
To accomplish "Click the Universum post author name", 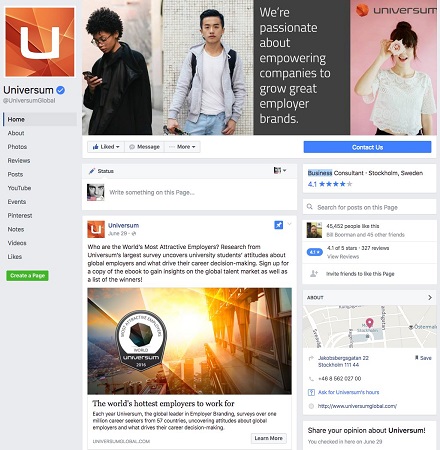I will [x=123, y=225].
